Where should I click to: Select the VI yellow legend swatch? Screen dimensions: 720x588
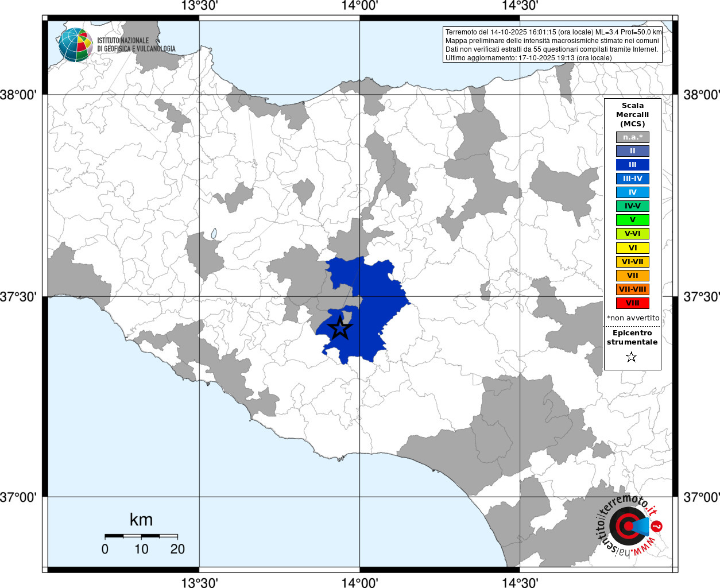click(x=632, y=248)
